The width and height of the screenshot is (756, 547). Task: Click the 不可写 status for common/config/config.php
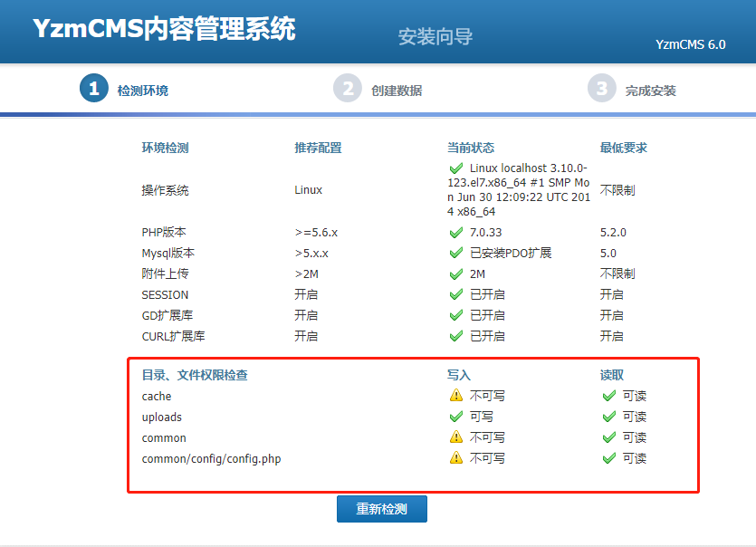point(487,458)
